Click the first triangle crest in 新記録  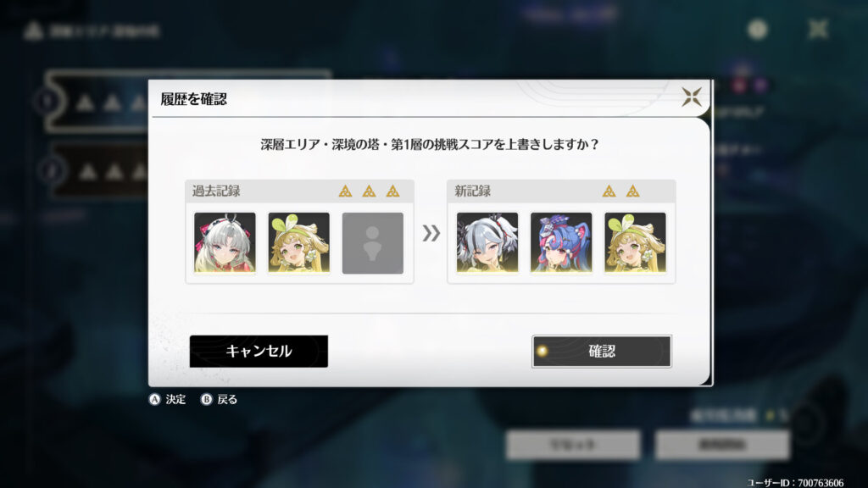(x=609, y=191)
